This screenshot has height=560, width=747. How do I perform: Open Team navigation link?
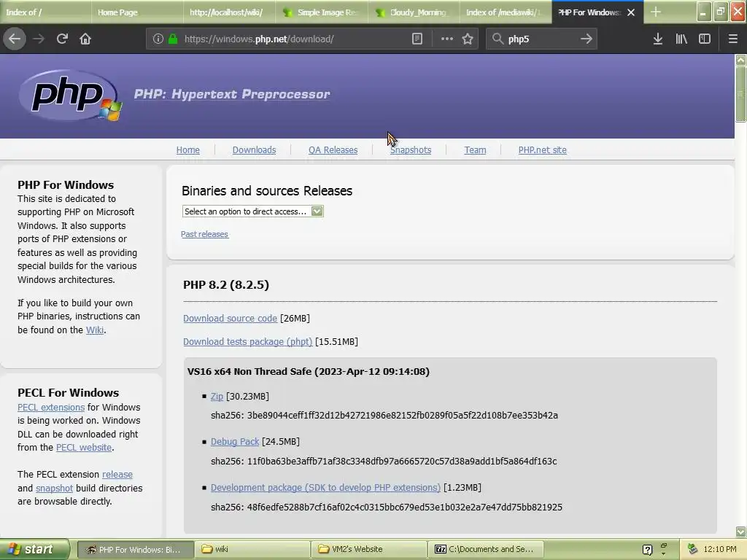click(x=475, y=150)
